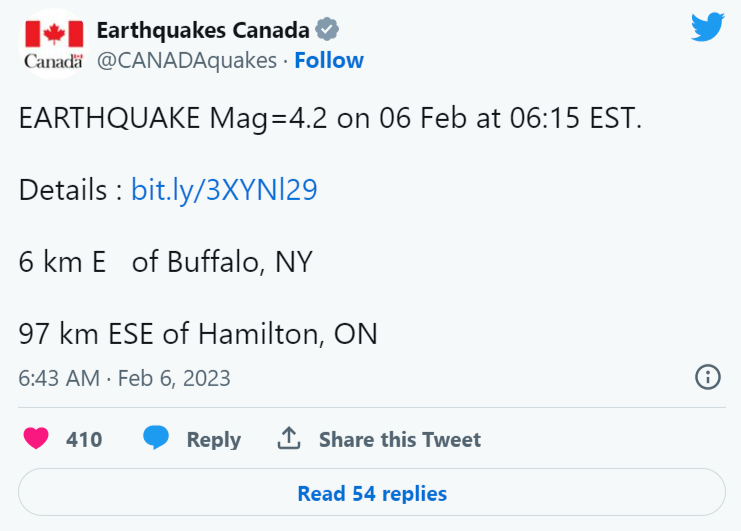Image resolution: width=741 pixels, height=531 pixels.
Task: Click the 97 km ESE of Hamilton line
Action: (x=198, y=334)
